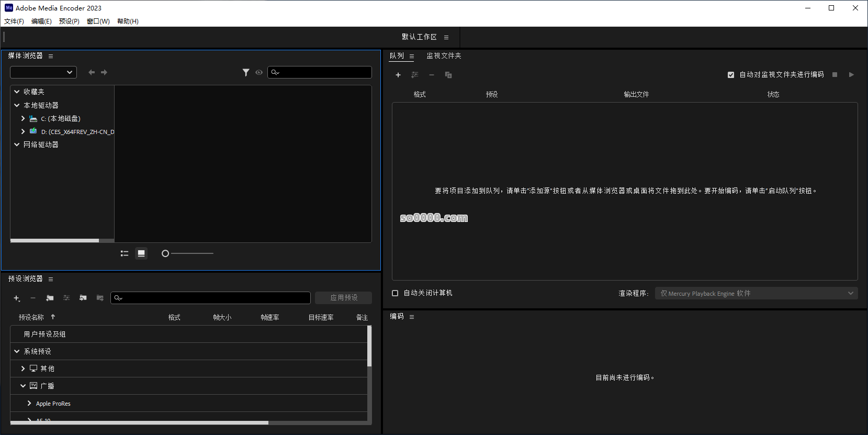Click the stop queue square button
Image resolution: width=868 pixels, height=435 pixels.
click(x=835, y=75)
